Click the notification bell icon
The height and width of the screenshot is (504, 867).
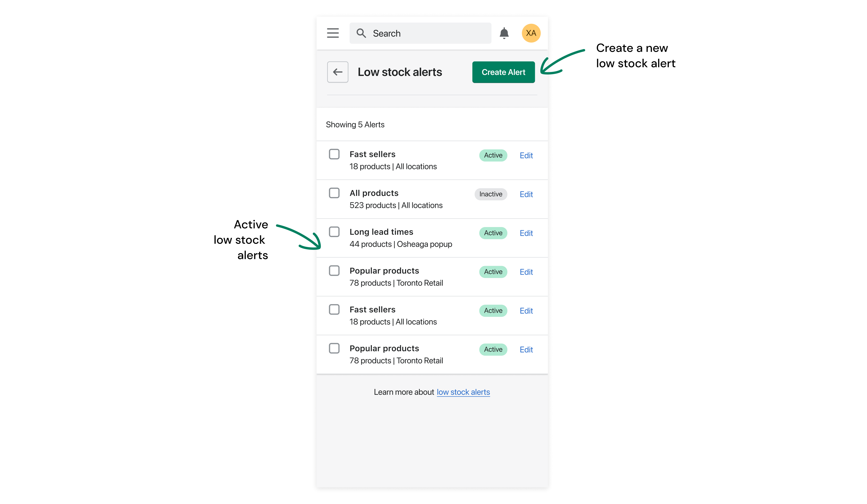pyautogui.click(x=504, y=33)
